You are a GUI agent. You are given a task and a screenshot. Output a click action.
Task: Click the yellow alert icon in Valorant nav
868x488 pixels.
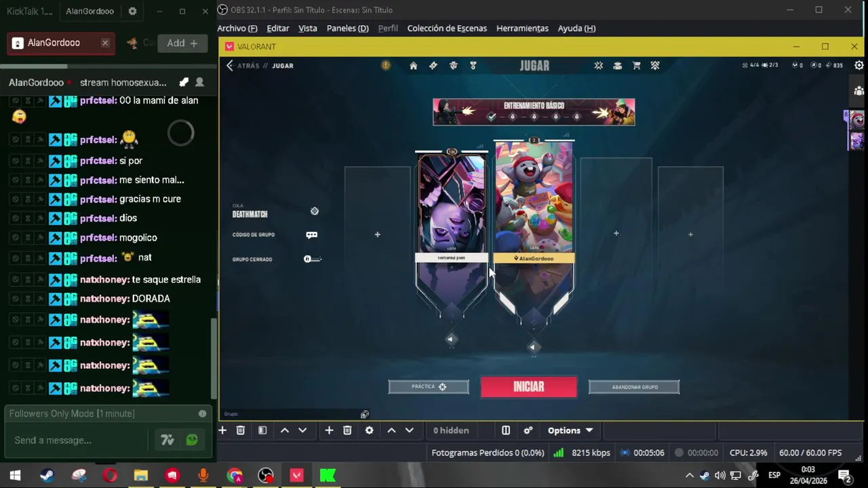pyautogui.click(x=385, y=66)
